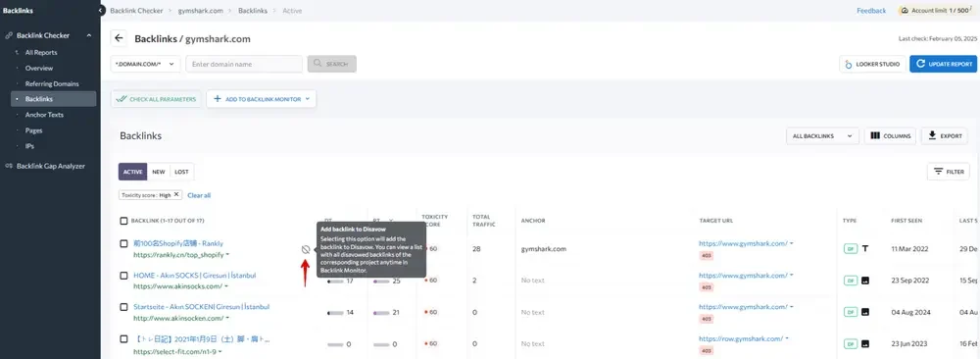Click the purple score bar showing 25
Screen dimensions: 980x359
(x=381, y=281)
